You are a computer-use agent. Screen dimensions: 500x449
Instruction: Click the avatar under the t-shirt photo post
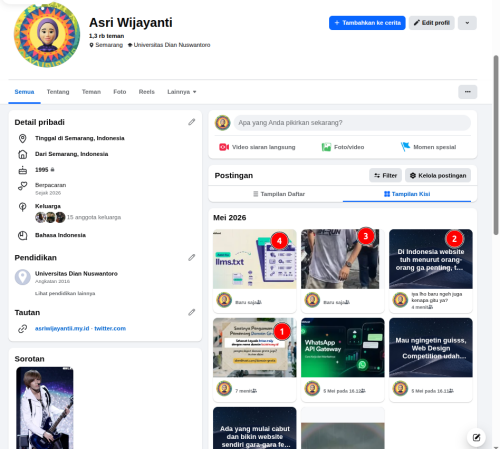coord(312,300)
